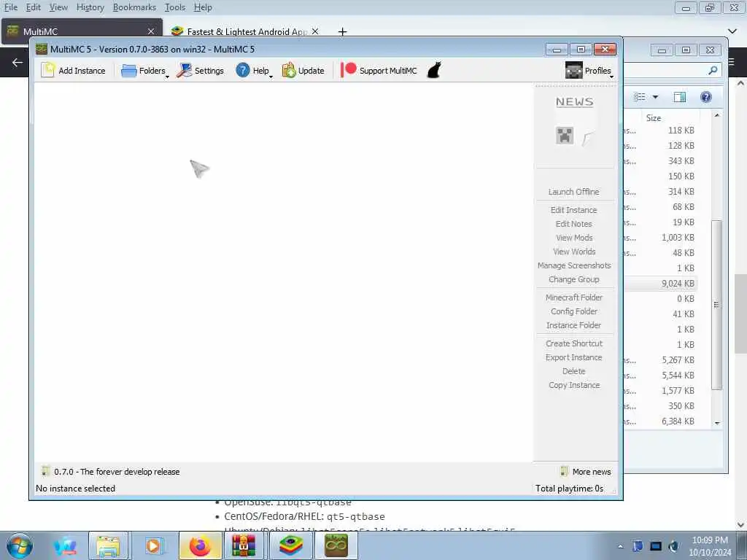Click View Mods
This screenshot has height=560, width=747.
click(x=573, y=238)
